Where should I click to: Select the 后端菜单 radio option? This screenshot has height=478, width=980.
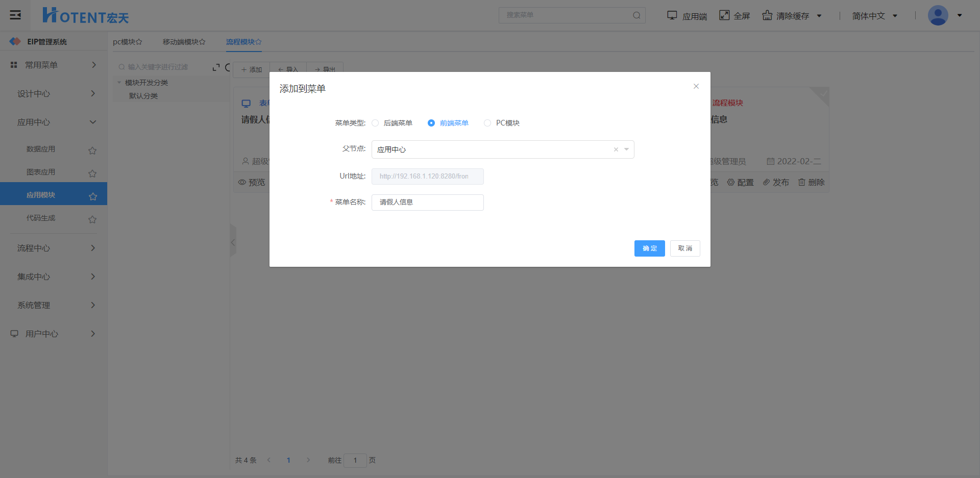375,123
